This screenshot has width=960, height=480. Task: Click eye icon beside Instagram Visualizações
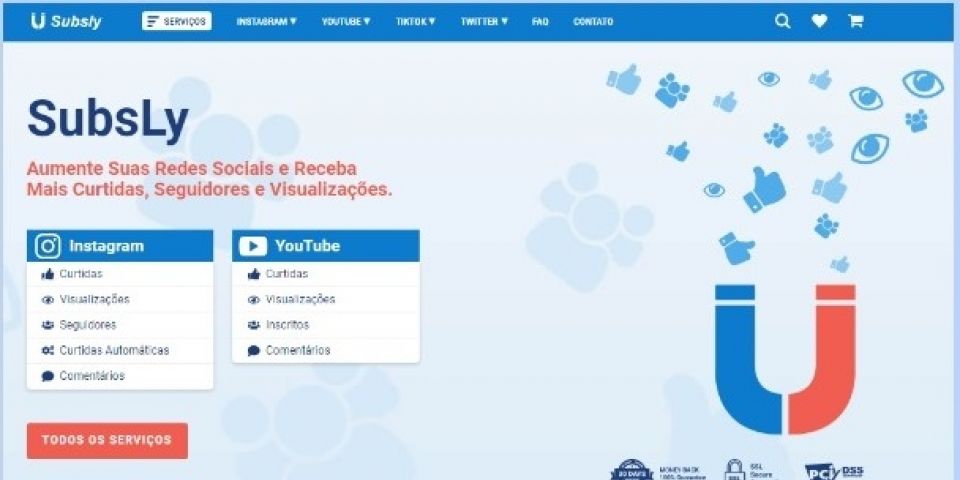coord(48,300)
